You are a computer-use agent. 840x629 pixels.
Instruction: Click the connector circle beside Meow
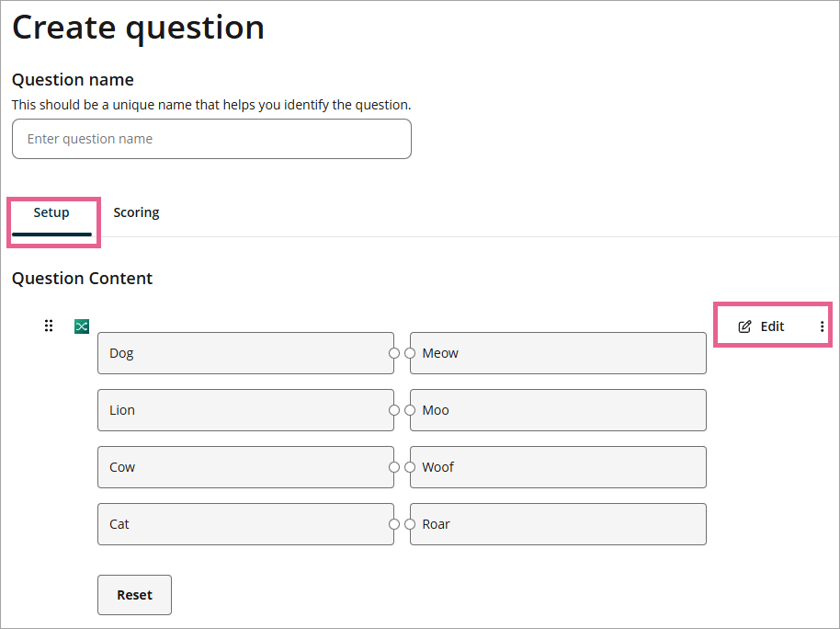pyautogui.click(x=410, y=353)
